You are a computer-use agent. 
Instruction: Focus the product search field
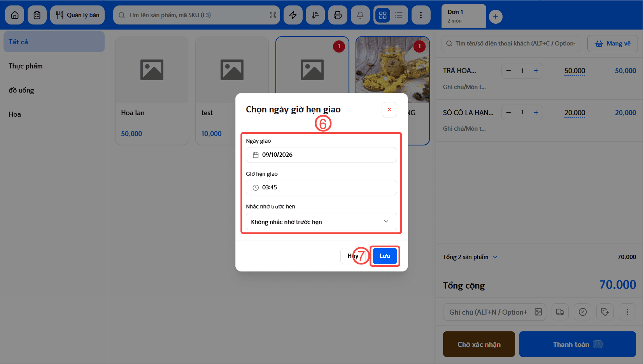pos(196,15)
